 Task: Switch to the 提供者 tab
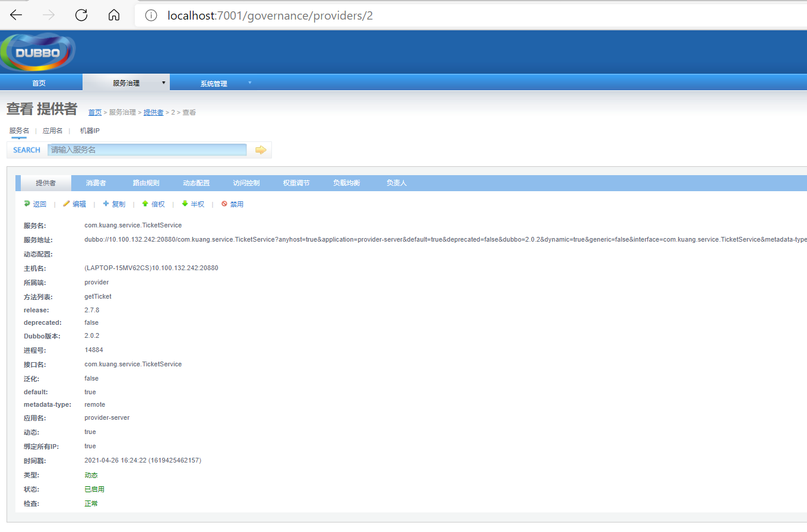(46, 183)
